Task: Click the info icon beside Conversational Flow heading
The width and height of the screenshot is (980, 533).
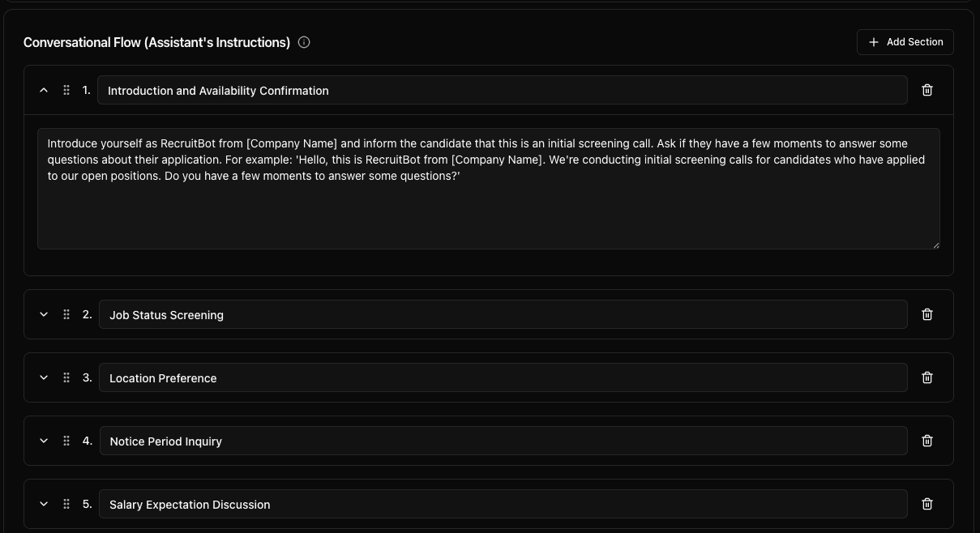Action: tap(304, 42)
